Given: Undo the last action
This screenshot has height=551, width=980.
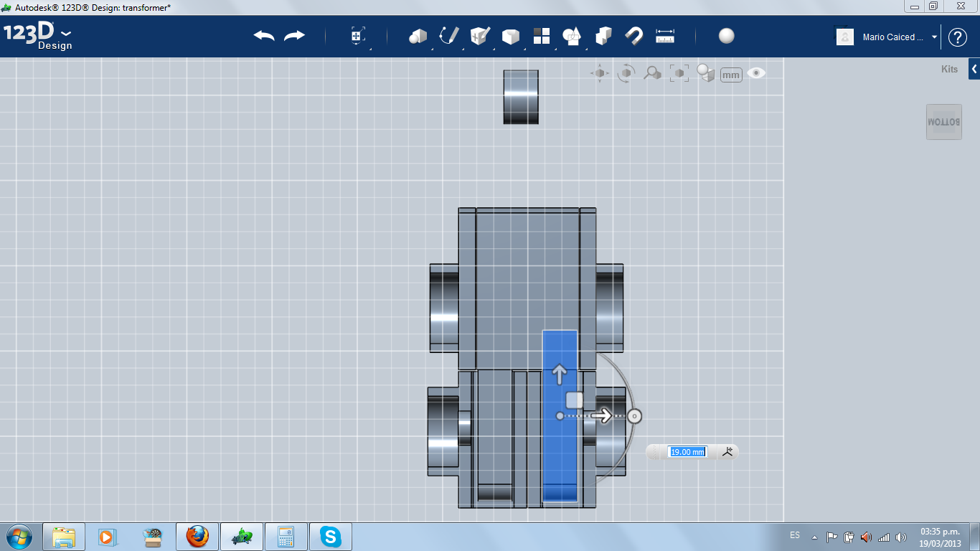Looking at the screenshot, I should tap(264, 36).
